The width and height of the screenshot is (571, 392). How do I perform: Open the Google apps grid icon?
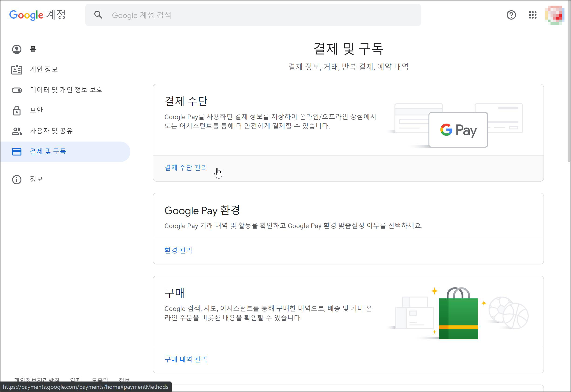tap(532, 15)
